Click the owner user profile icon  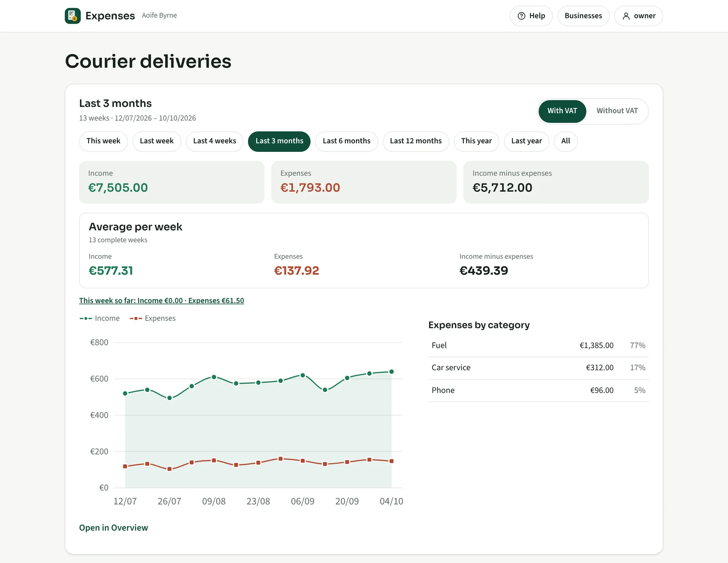(x=626, y=16)
